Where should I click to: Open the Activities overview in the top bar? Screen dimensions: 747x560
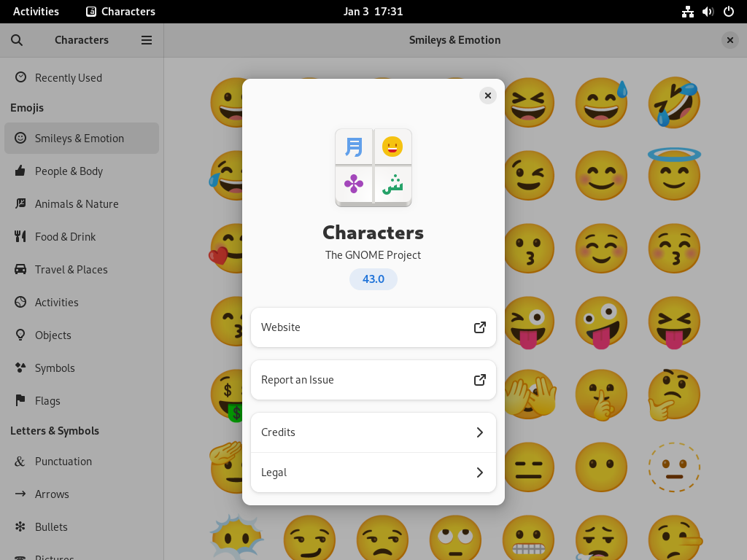coord(36,12)
